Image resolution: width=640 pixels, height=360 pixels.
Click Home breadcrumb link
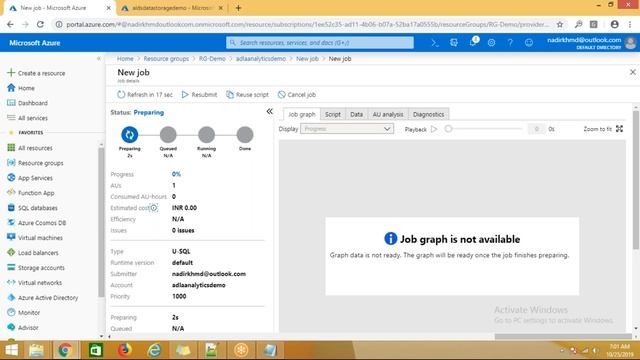[125, 59]
